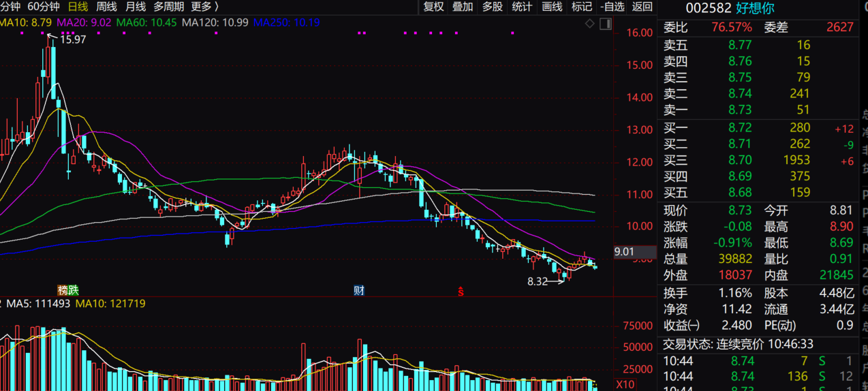Click the 委比 value 76.57%

pyautogui.click(x=732, y=27)
